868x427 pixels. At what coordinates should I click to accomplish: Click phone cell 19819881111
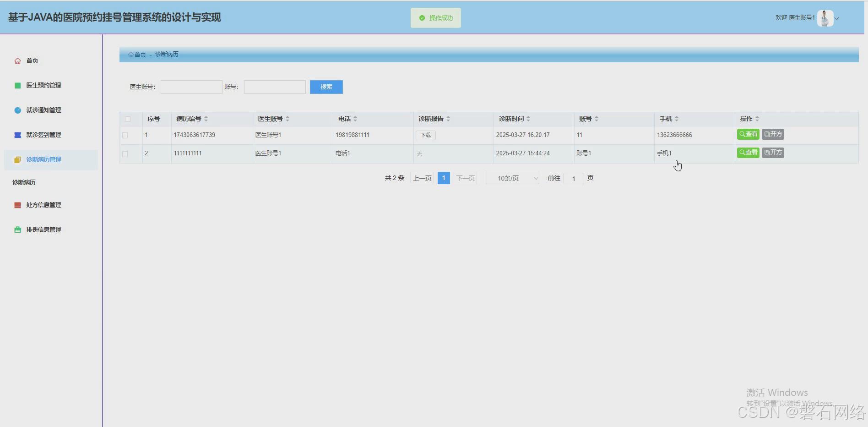[x=353, y=135]
